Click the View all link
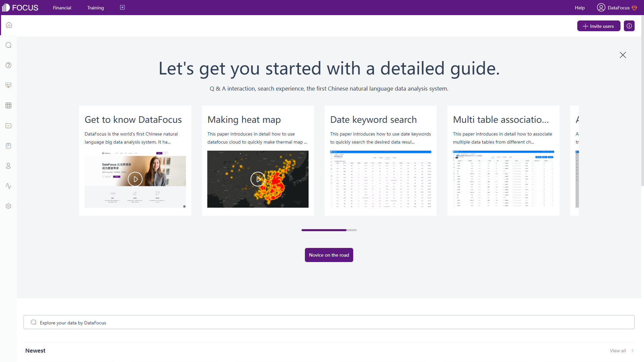The width and height of the screenshot is (644, 362). 618,351
